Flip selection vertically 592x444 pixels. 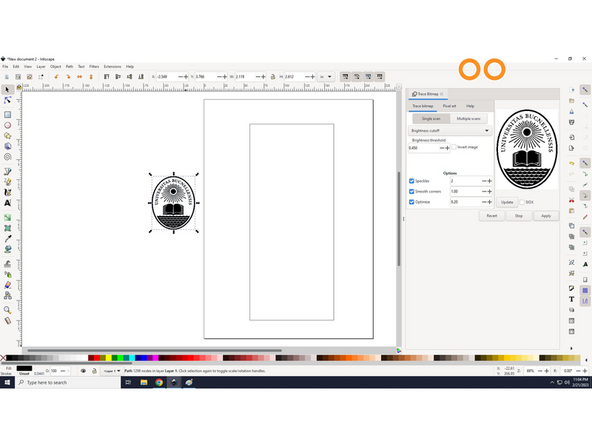(x=91, y=77)
